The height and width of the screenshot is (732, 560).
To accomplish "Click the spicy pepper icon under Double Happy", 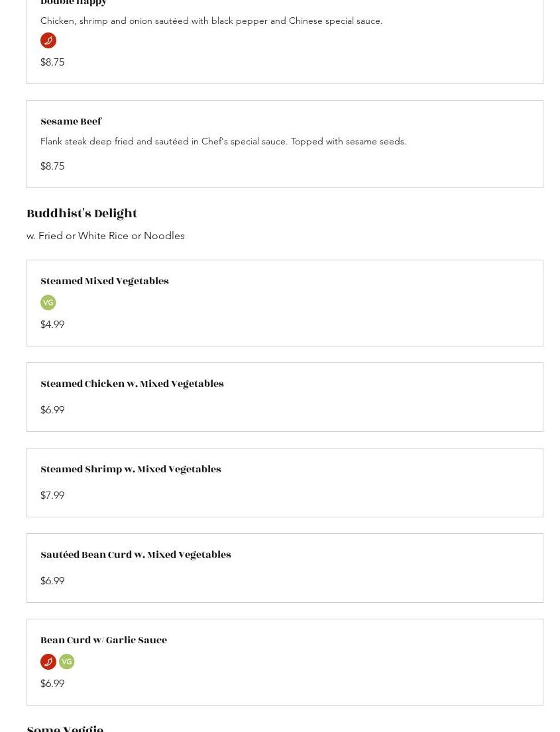I will [x=48, y=40].
